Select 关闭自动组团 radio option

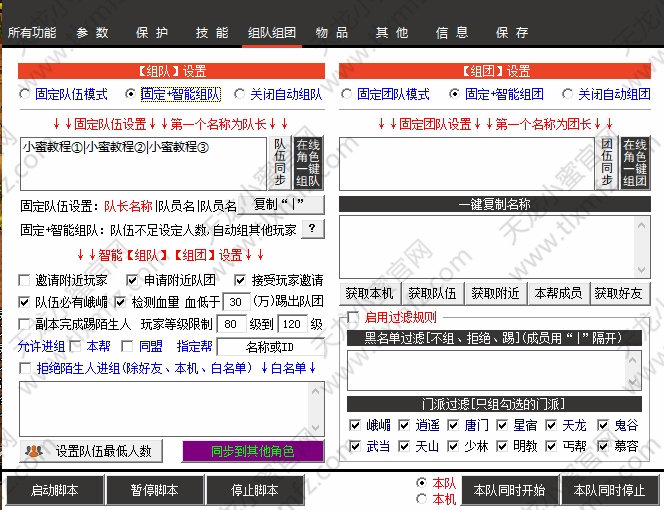tap(567, 94)
